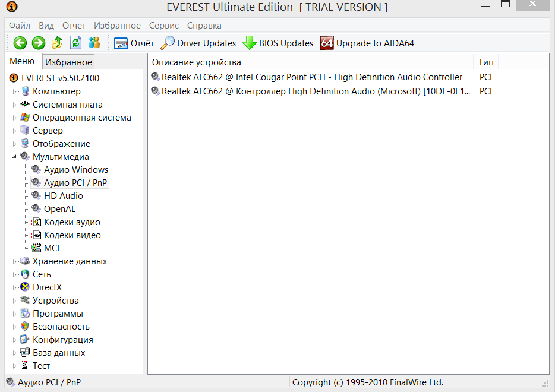Select the Кодеки аудио icon

36,222
